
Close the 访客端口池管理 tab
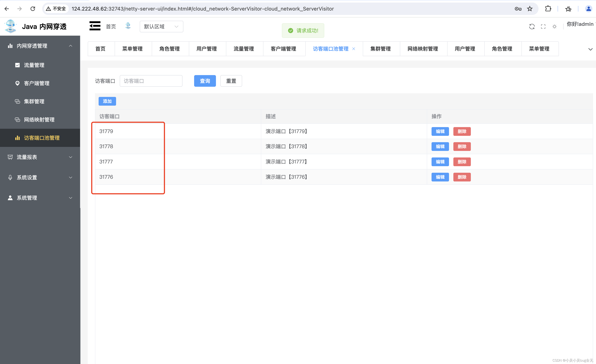click(354, 49)
